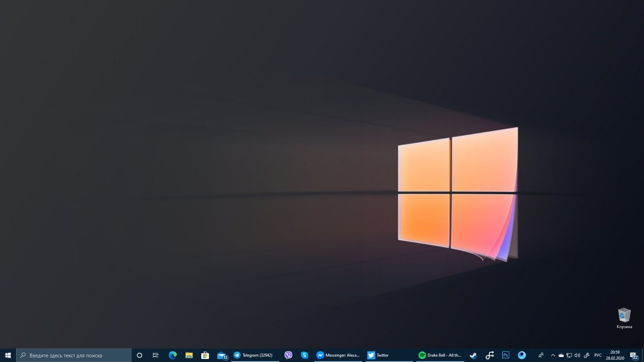
Task: Open the volume speaker tray icon
Action: [577, 355]
